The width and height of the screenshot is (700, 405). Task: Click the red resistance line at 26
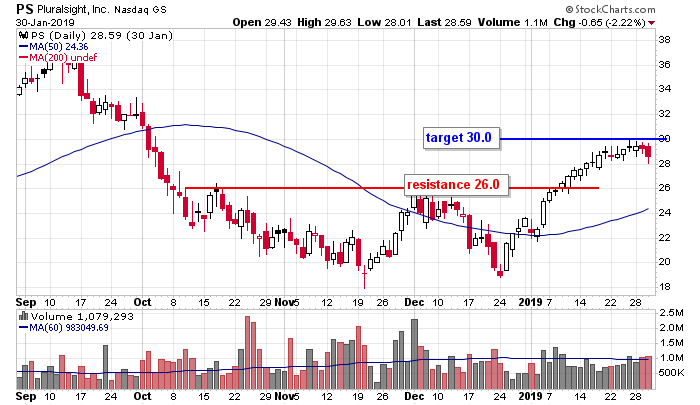click(x=391, y=188)
